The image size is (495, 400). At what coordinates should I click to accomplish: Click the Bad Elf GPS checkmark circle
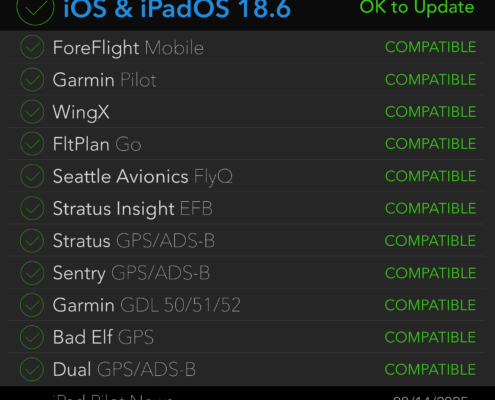(32, 337)
